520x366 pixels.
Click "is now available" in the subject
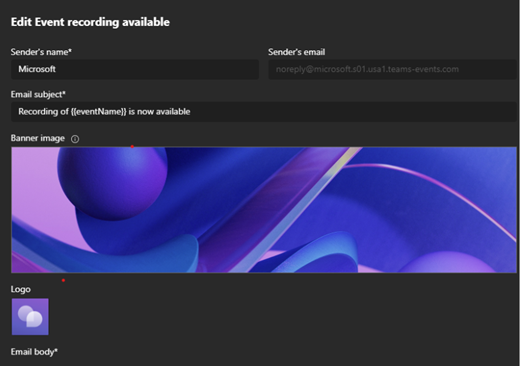(x=159, y=112)
